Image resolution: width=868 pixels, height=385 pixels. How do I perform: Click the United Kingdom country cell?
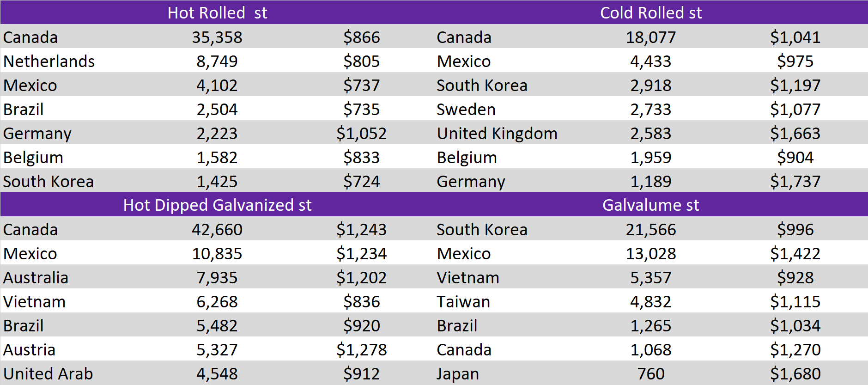(497, 133)
